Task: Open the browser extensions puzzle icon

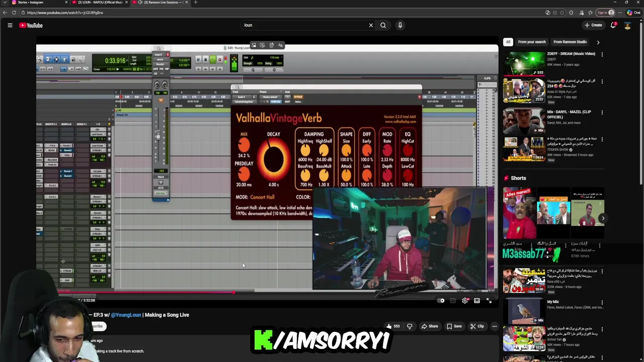Action: click(571, 13)
